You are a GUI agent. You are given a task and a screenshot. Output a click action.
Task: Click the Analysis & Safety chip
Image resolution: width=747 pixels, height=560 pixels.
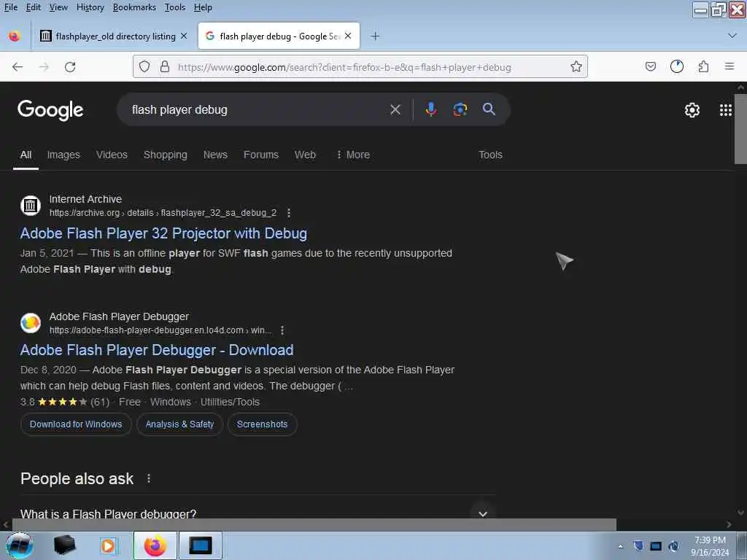point(179,424)
